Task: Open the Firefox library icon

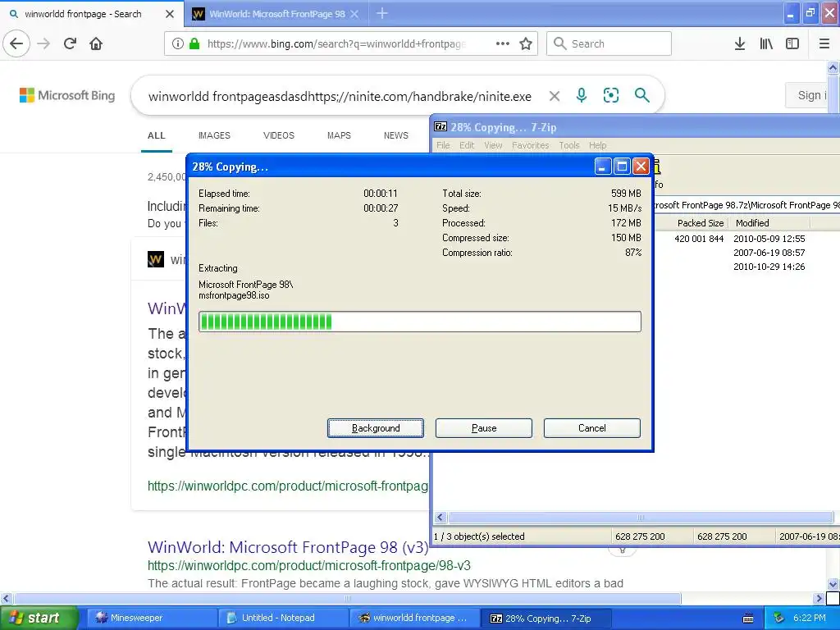Action: tap(766, 43)
